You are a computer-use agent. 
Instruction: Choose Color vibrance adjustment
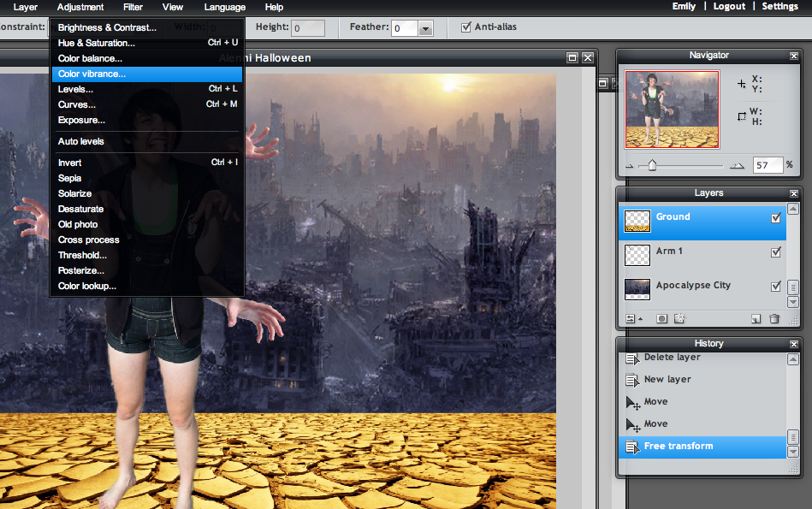click(x=147, y=74)
